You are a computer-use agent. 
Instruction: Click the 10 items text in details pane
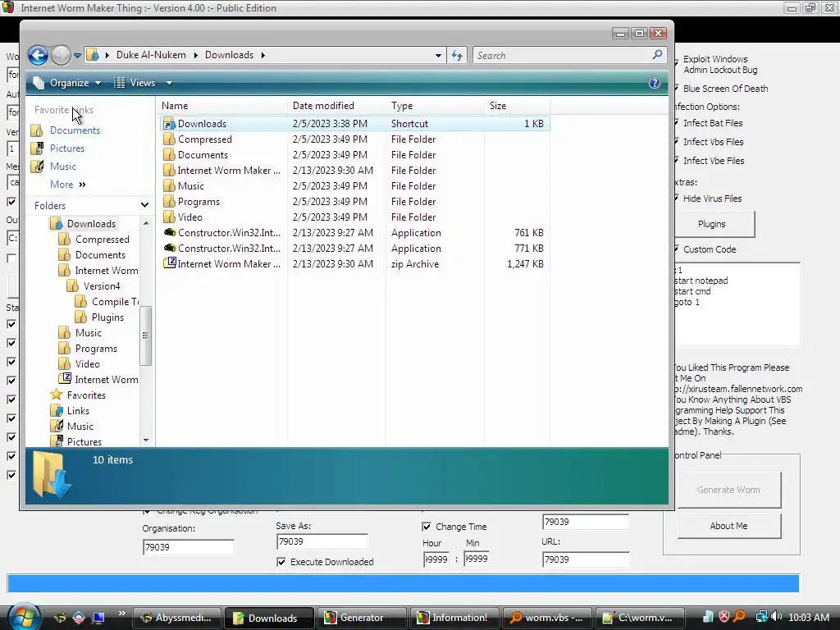tap(112, 459)
